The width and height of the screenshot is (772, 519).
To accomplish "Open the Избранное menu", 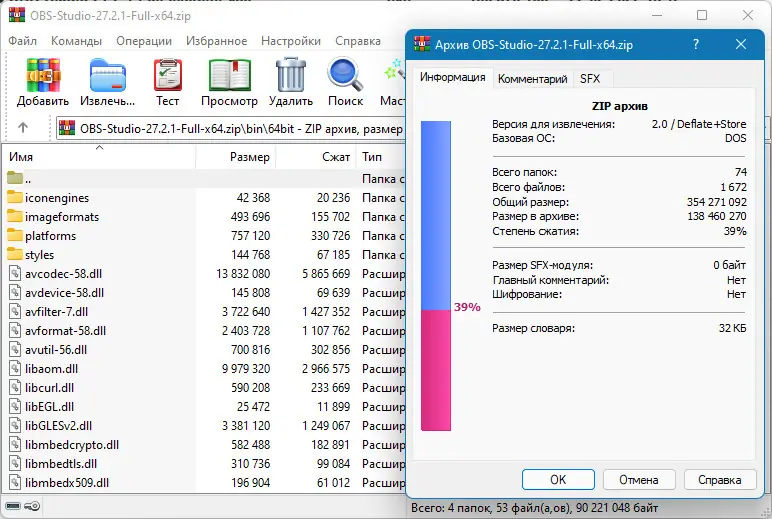I will pos(217,41).
